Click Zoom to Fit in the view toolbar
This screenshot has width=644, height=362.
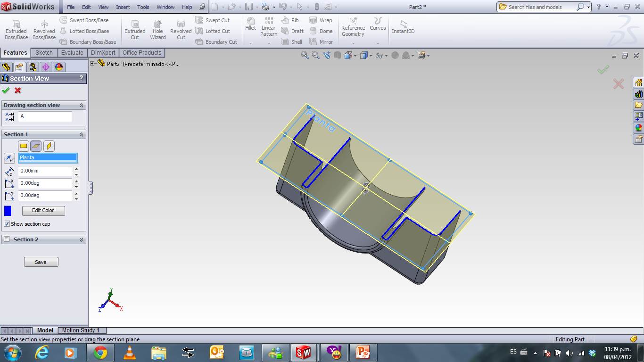[x=304, y=55]
